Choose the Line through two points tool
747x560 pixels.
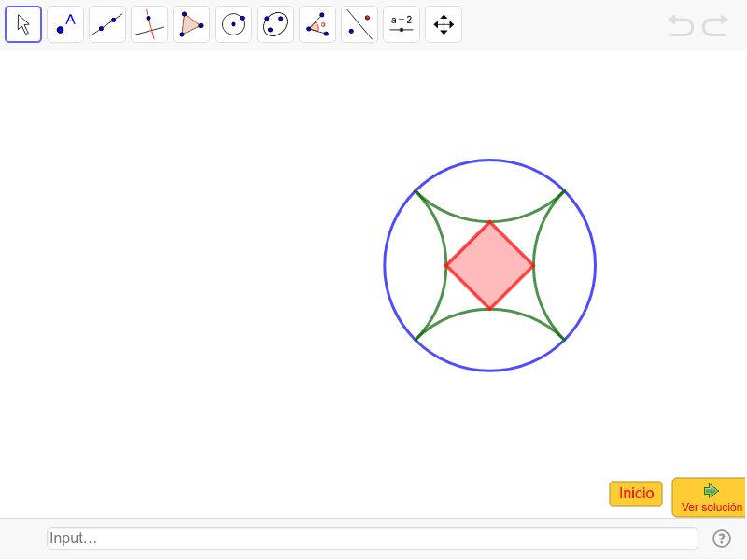107,24
